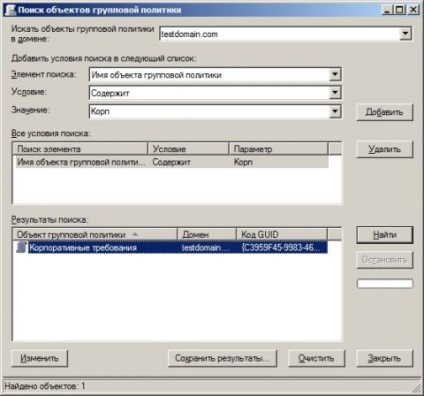Click the Сохранить результаты button

[222, 358]
